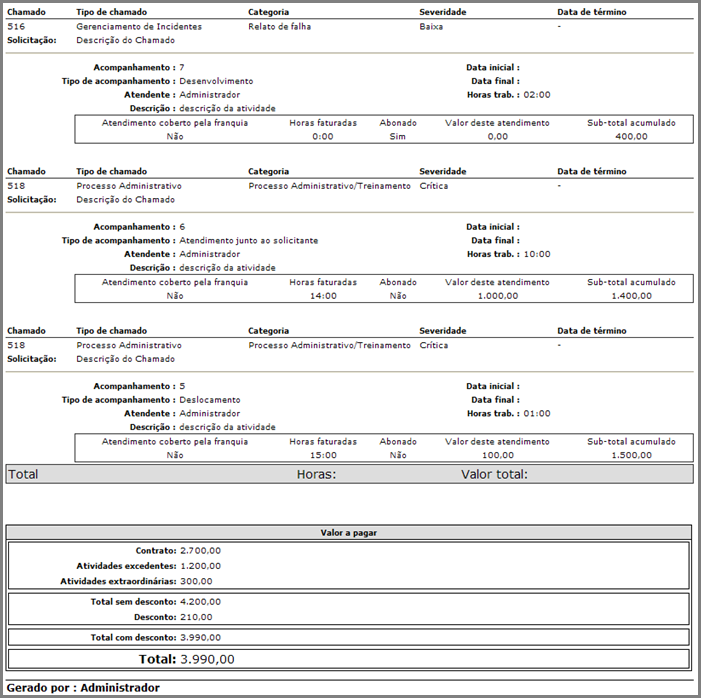The width and height of the screenshot is (701, 698).
Task: Click the 400,00 accumulated sub-total
Action: [x=631, y=136]
